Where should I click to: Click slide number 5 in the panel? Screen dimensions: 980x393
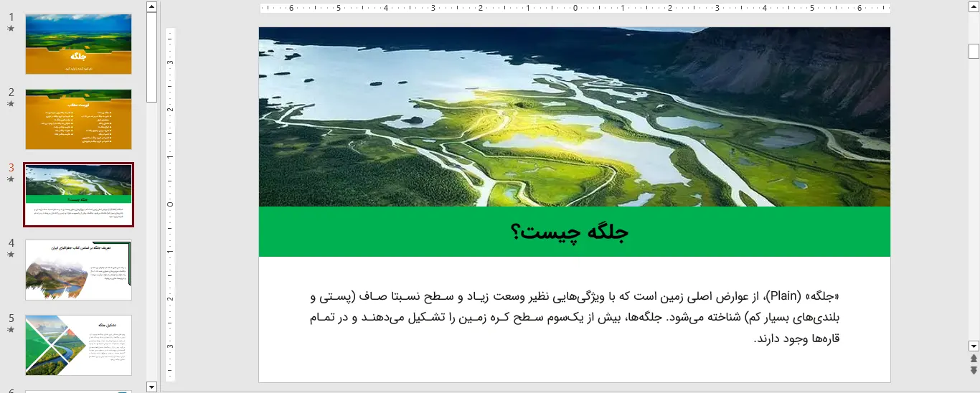(11, 318)
